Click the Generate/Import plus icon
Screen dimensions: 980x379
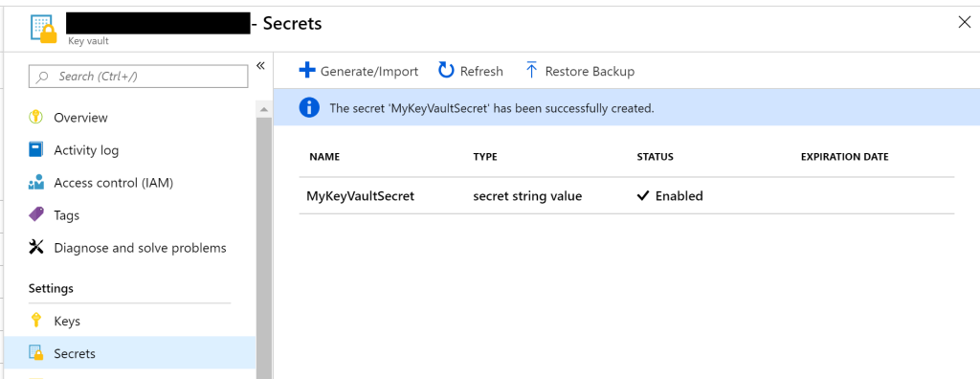307,71
